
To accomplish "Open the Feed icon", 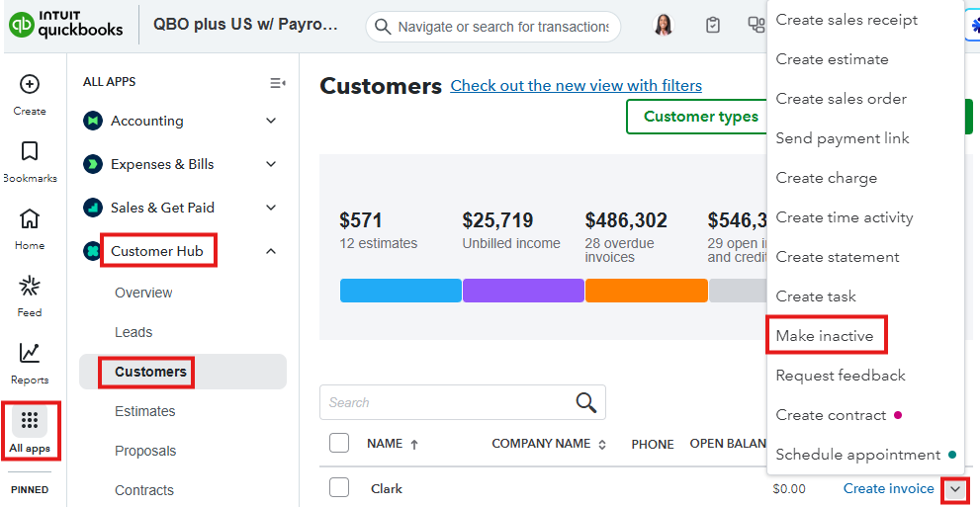I will point(30,287).
